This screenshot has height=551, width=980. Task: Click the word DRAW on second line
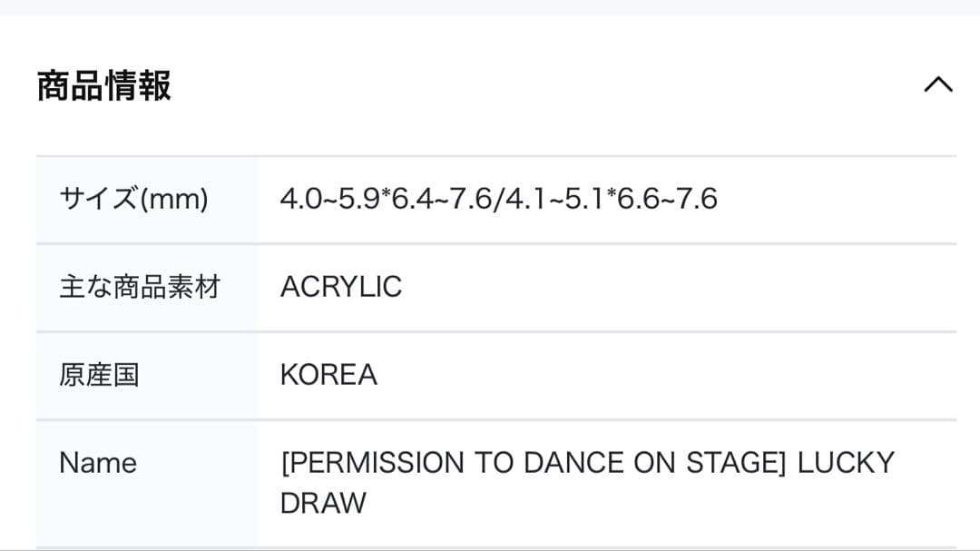(323, 503)
